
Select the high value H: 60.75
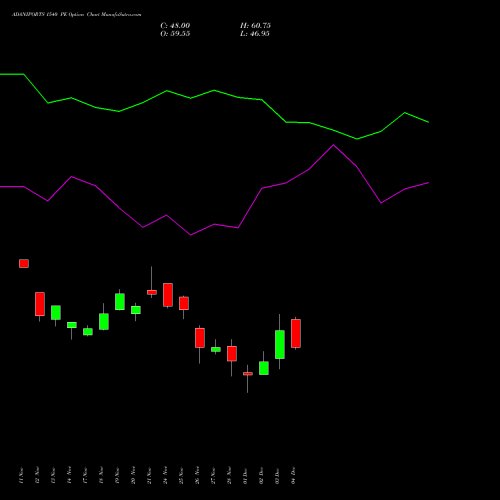tap(255, 26)
